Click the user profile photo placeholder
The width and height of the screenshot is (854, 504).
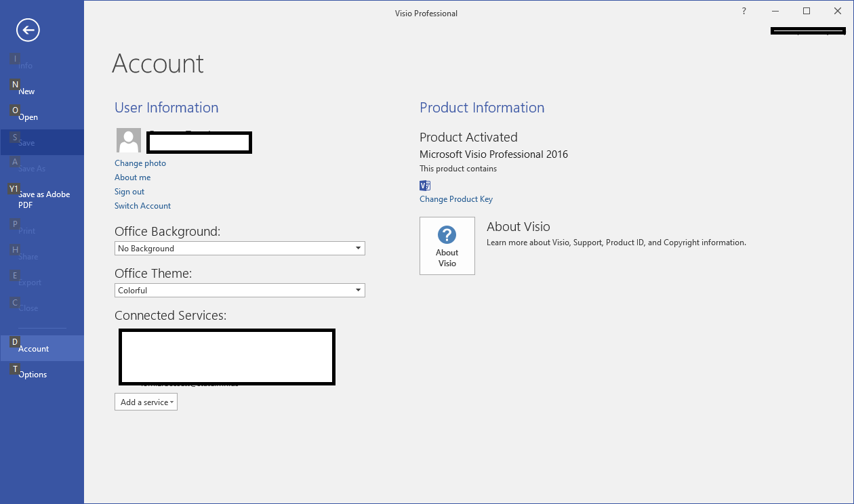[x=129, y=140]
